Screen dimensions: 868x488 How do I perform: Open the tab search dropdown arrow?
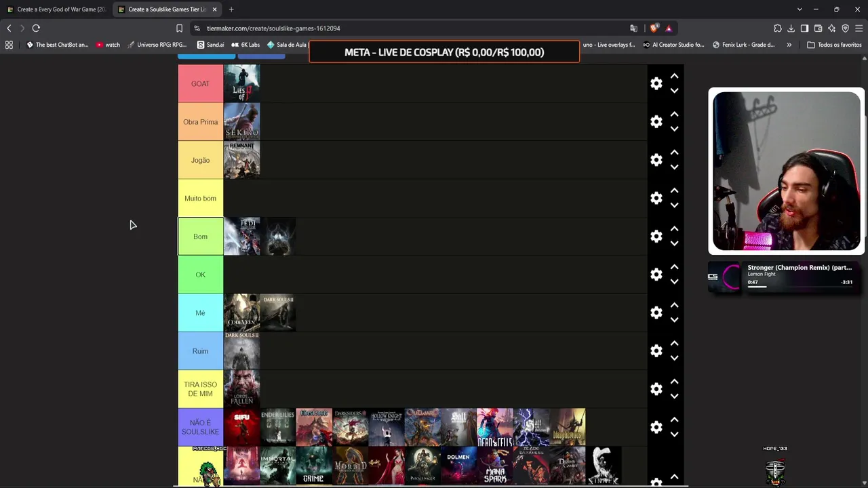(x=800, y=9)
